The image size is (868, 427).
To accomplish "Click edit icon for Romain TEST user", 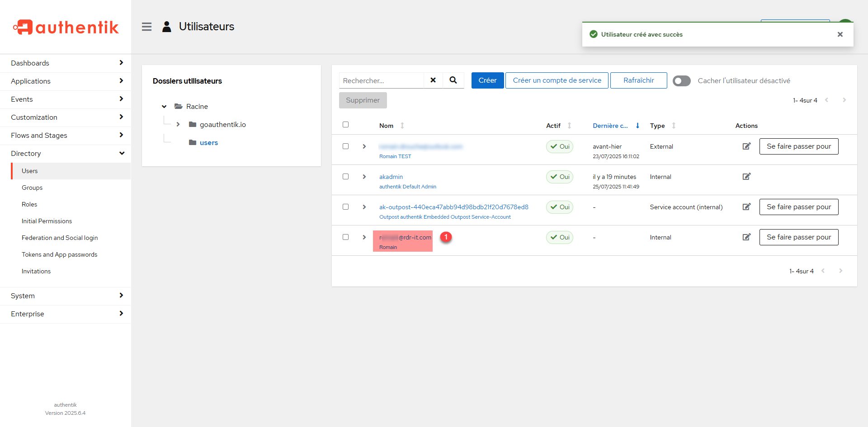I will pos(746,146).
